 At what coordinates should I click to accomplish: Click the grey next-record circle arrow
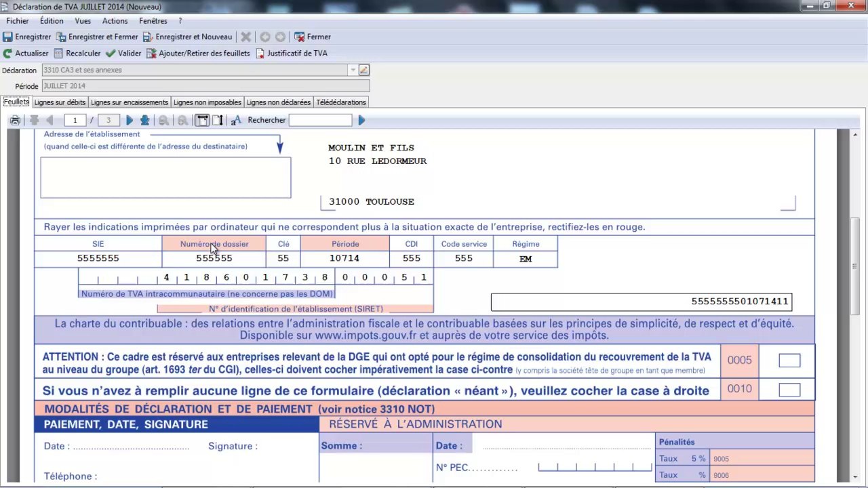pos(280,37)
